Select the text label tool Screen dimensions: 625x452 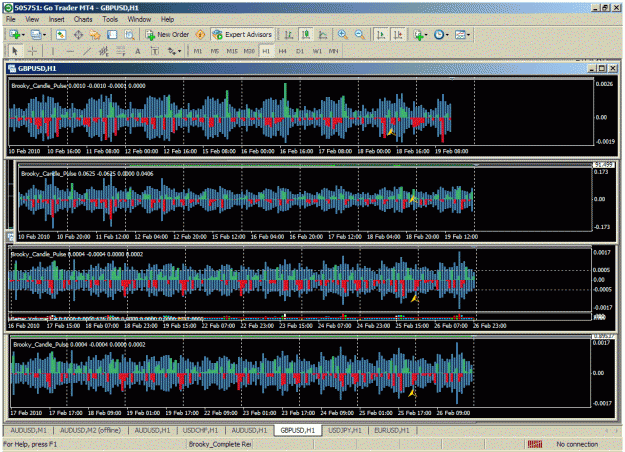tap(155, 51)
